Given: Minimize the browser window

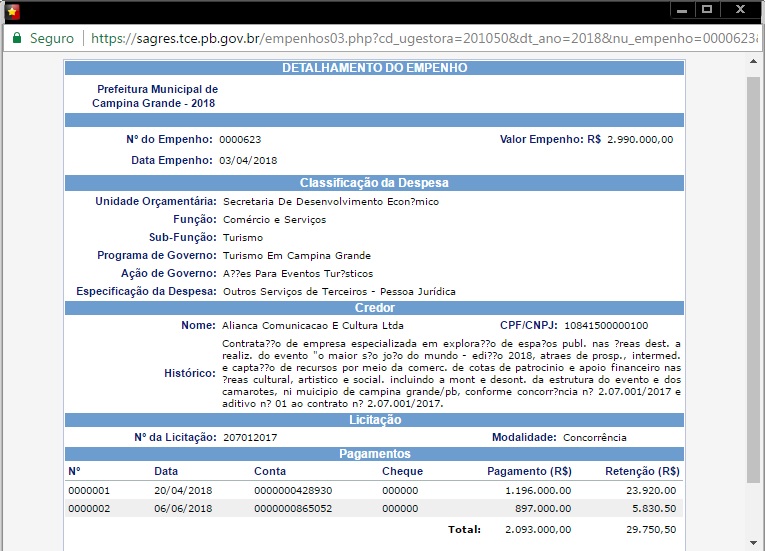Looking at the screenshot, I should [682, 10].
